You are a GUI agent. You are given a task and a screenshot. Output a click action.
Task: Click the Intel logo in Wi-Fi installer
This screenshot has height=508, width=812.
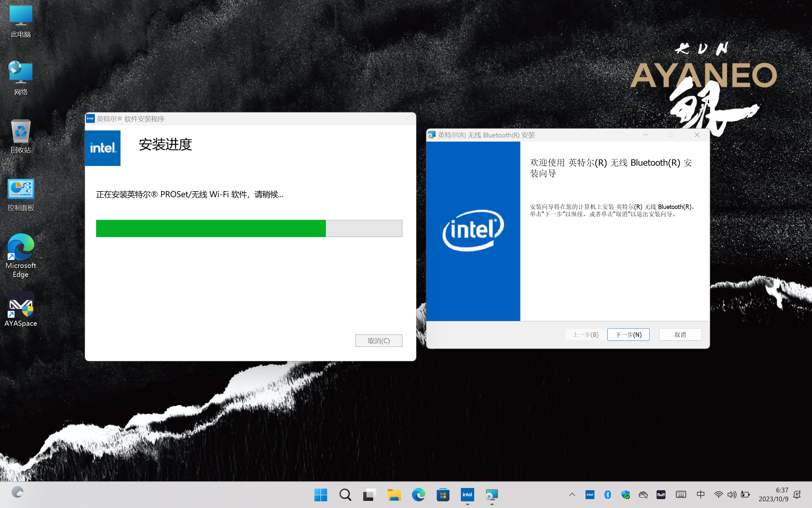coord(103,148)
